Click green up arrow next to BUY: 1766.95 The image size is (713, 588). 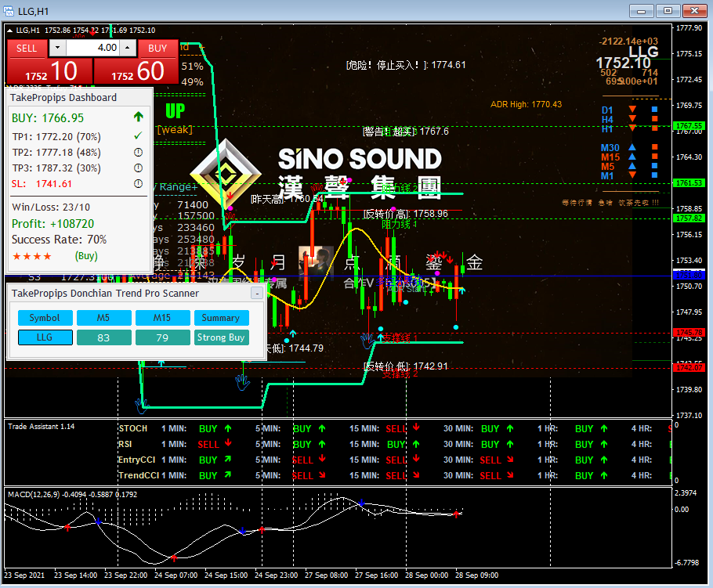pyautogui.click(x=138, y=117)
